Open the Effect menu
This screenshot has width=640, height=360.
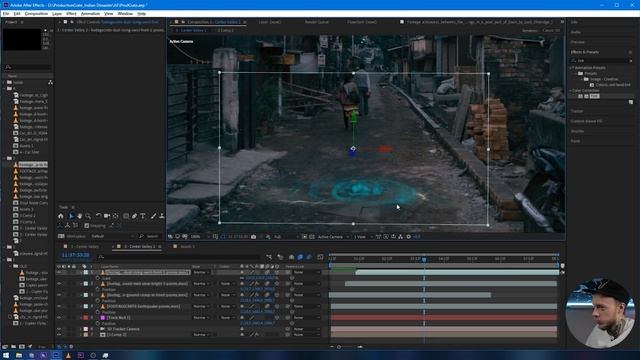[71, 13]
